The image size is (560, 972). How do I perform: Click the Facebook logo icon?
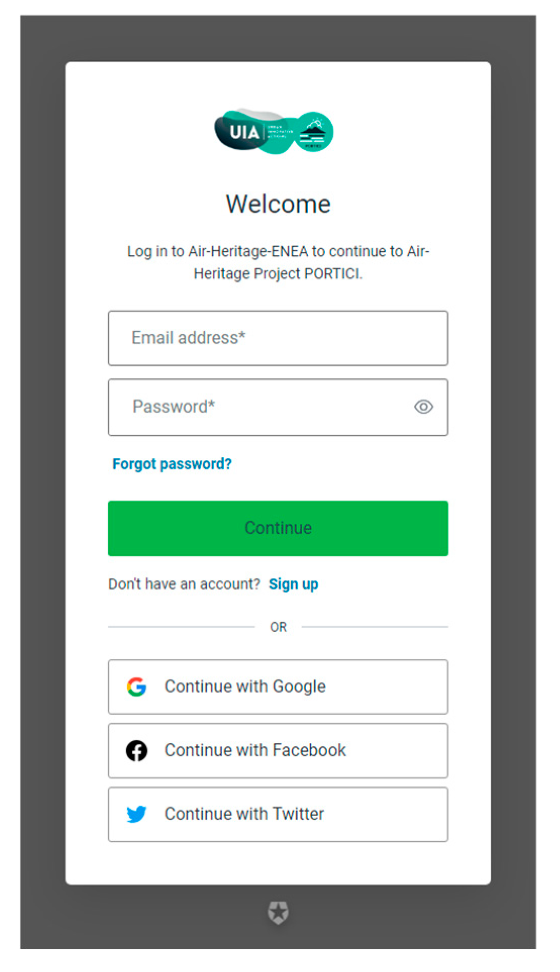136,751
